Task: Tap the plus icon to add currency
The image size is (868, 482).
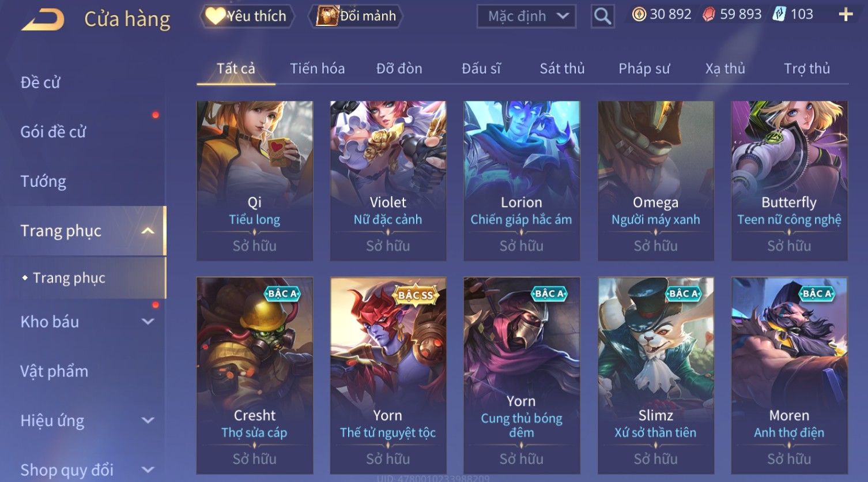Action: click(846, 14)
